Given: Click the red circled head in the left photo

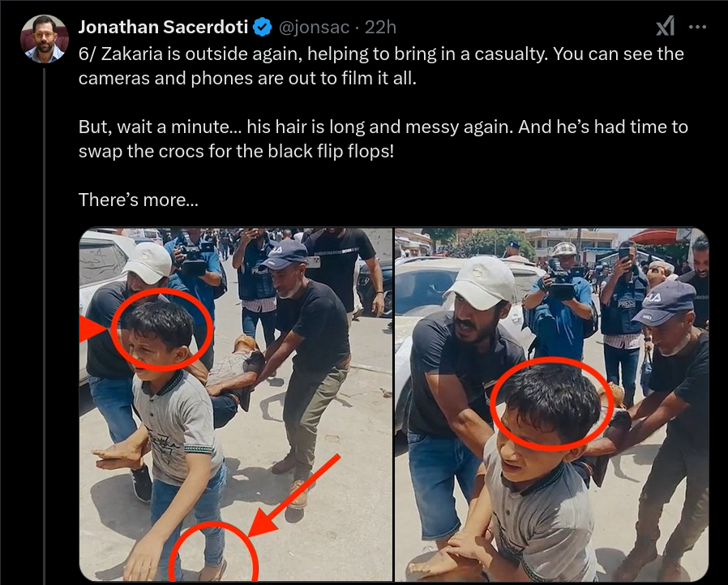Looking at the screenshot, I should 161,329.
